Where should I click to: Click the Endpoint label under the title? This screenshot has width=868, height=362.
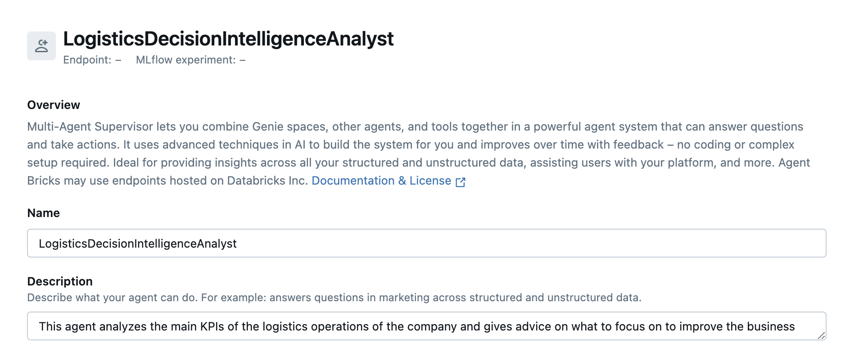pyautogui.click(x=87, y=60)
